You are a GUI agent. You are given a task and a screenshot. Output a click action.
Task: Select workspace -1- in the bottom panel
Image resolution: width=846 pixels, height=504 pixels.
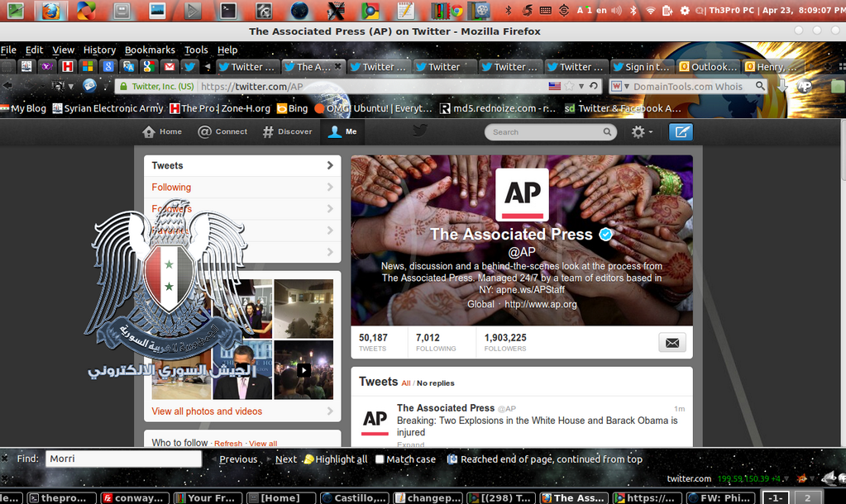coord(776,497)
